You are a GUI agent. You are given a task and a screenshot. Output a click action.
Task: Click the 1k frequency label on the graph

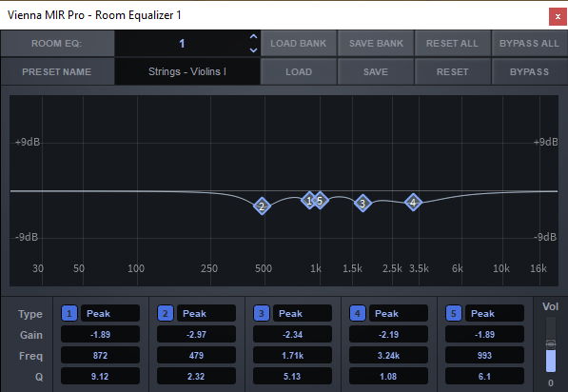coord(316,268)
